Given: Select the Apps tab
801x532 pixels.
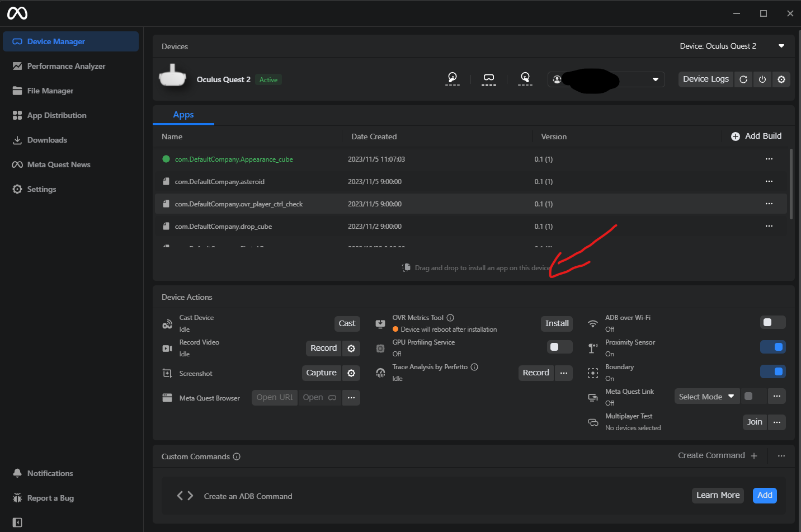Looking at the screenshot, I should [x=183, y=115].
